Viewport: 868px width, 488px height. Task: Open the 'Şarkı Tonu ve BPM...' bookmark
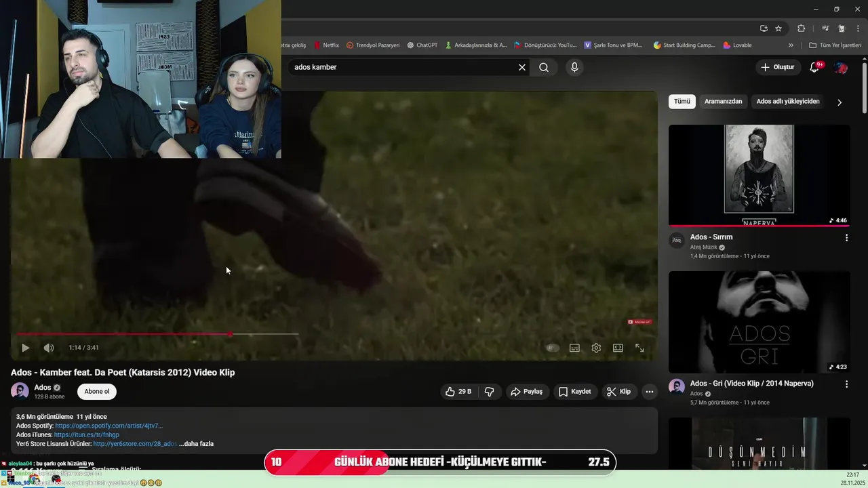[x=613, y=45]
